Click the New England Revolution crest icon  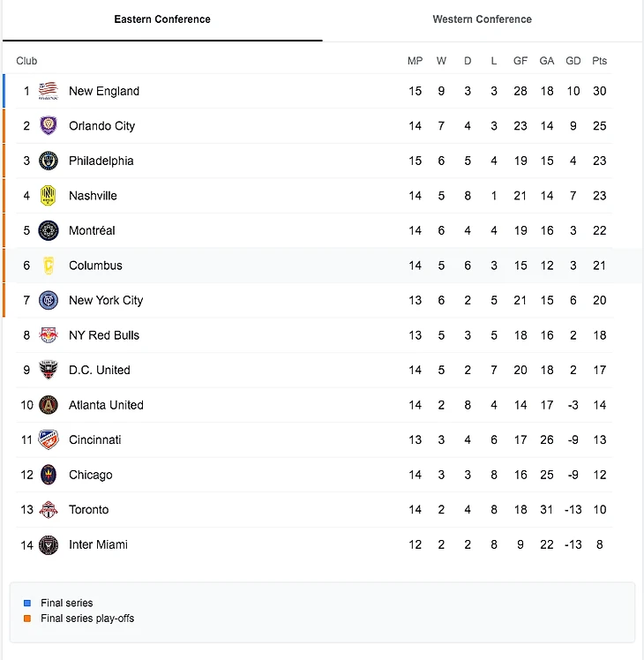point(49,91)
